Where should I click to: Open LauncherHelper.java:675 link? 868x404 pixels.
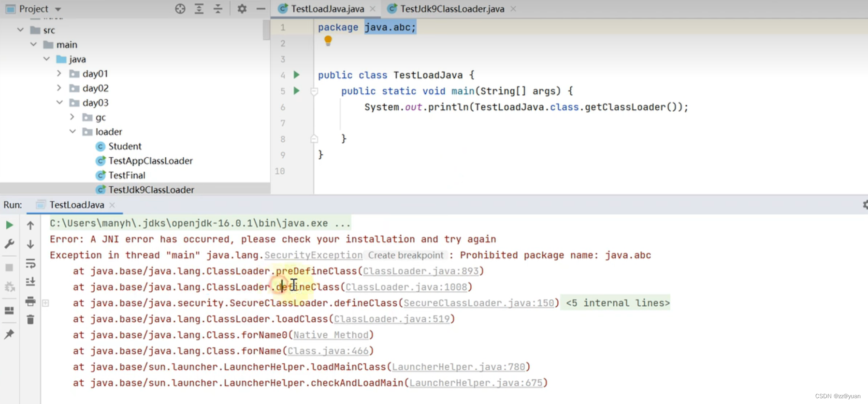coord(476,383)
